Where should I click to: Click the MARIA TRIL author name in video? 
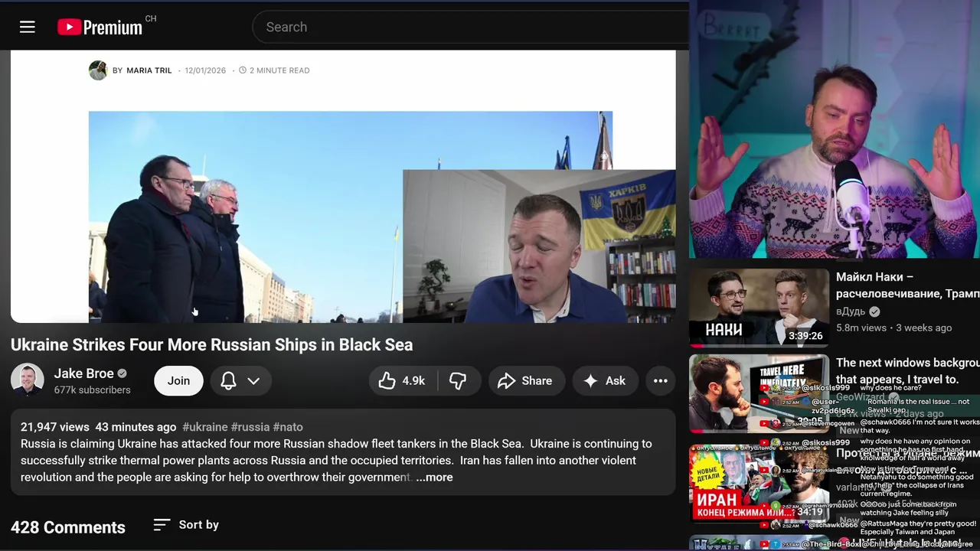[149, 70]
